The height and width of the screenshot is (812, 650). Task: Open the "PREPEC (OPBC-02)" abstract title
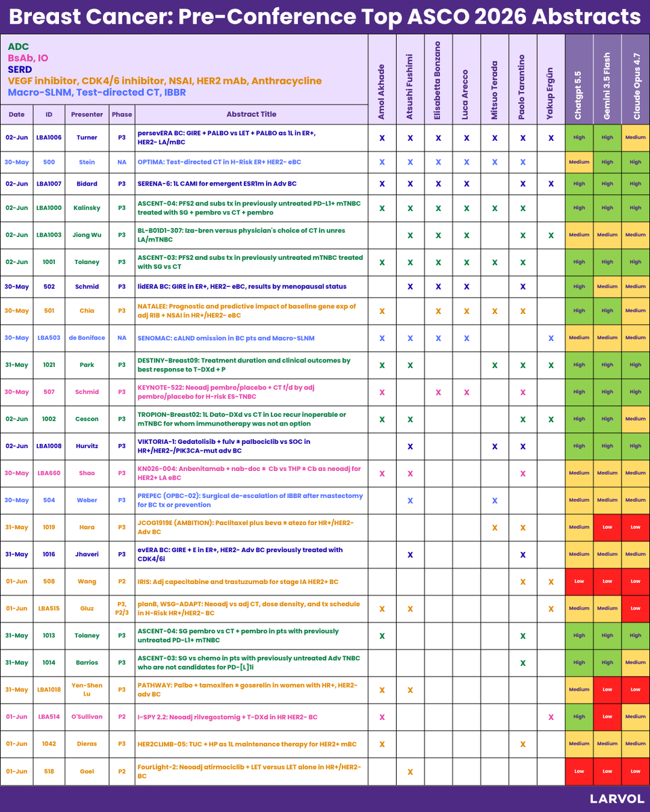coord(251,500)
